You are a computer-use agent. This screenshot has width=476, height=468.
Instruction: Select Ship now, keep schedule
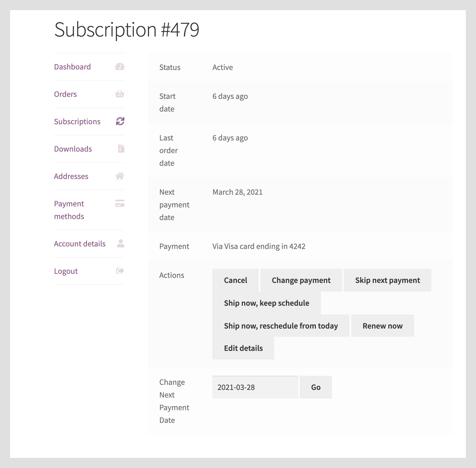266,303
